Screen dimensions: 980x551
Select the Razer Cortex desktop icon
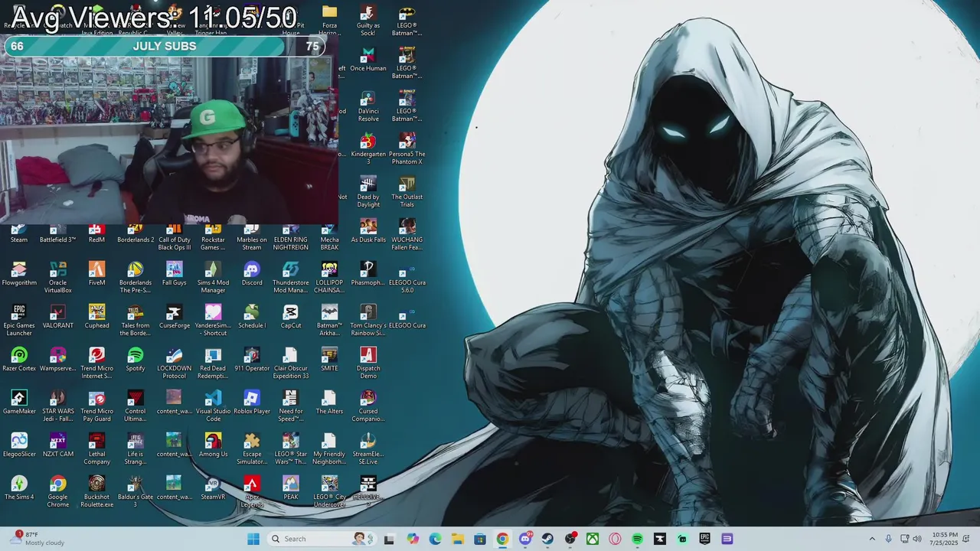point(19,360)
